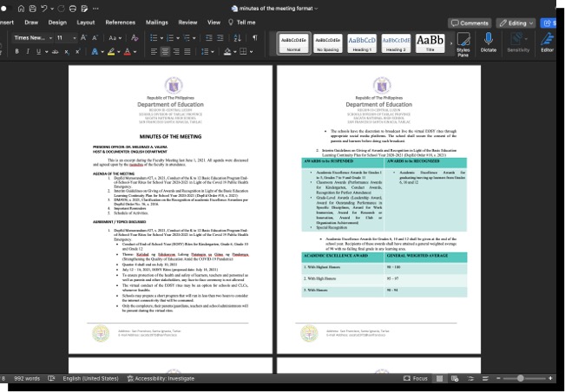This screenshot has height=392, width=565.
Task: Apply subscript formatting
Action: (x=67, y=52)
